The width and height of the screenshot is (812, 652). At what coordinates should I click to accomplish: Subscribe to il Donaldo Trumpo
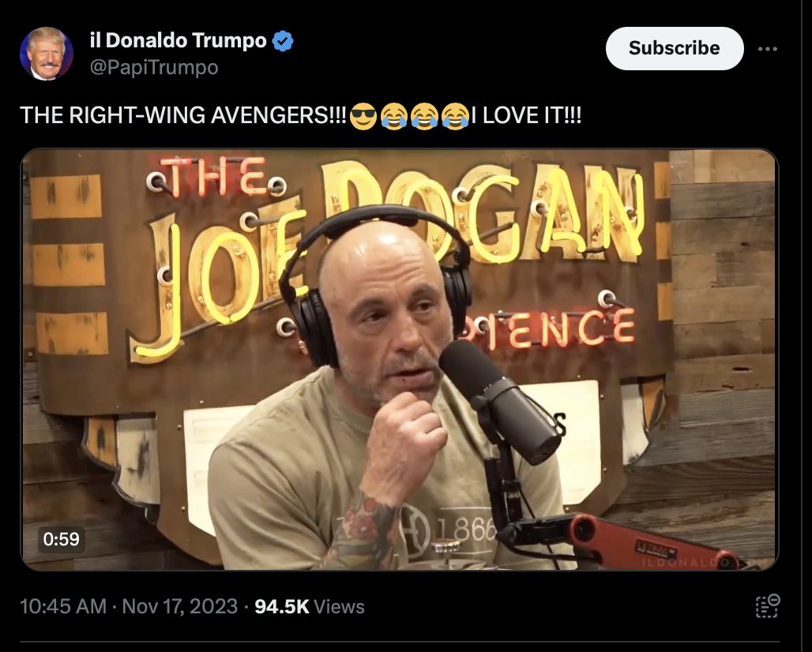(x=675, y=48)
